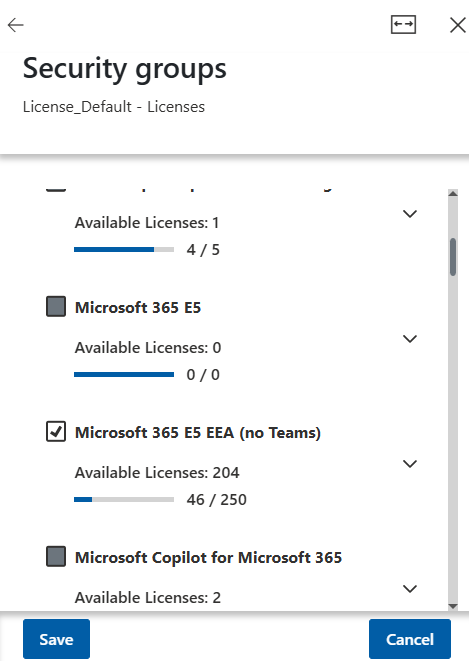Click the 'Available Licenses: 2' text
Viewport: 469px width, 661px height.
point(147,598)
